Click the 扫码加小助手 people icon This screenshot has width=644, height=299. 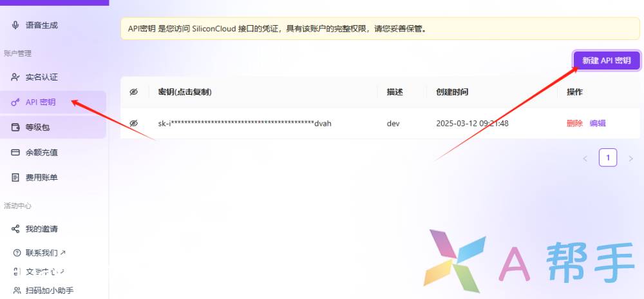17,290
